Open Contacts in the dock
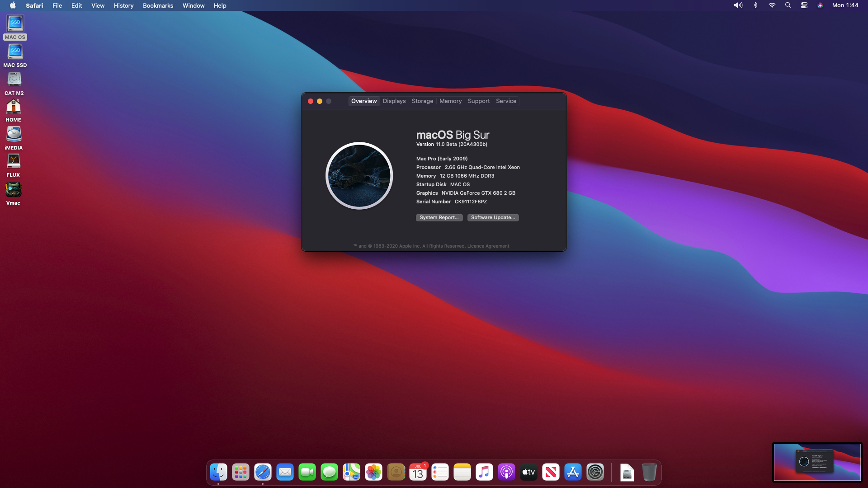 (x=396, y=472)
